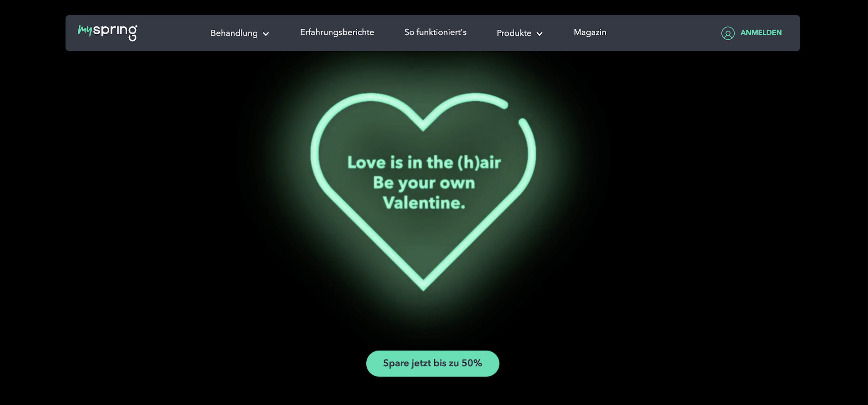The height and width of the screenshot is (405, 868).
Task: Click 'Spare jetzt bis zu 50%' button
Action: (x=432, y=364)
